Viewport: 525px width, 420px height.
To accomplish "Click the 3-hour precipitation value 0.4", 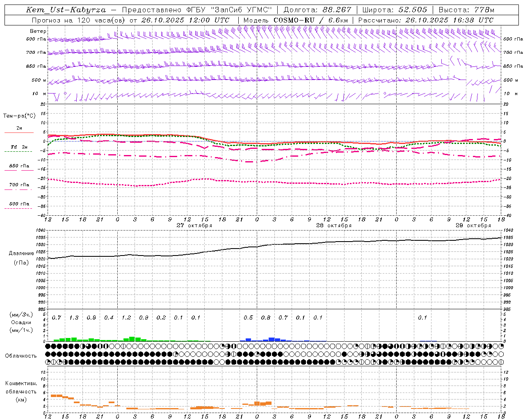I will click(109, 318).
